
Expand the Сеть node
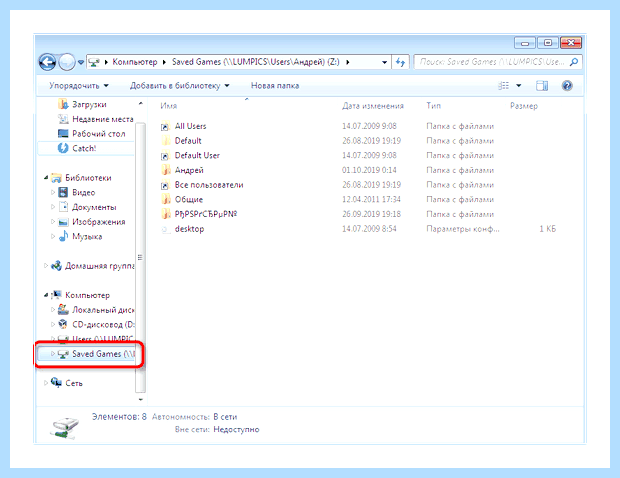46,383
